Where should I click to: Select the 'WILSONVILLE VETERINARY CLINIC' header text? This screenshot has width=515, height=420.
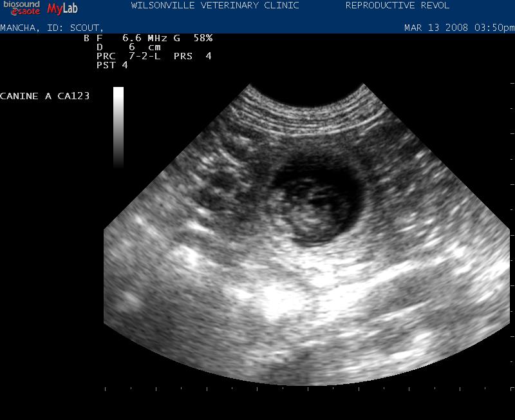[x=215, y=6]
